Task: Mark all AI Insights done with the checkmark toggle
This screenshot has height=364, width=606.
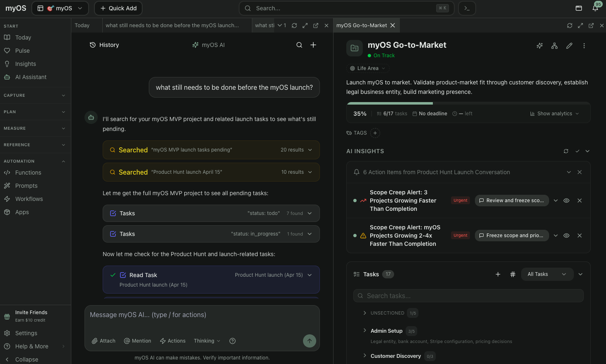Action: (x=577, y=151)
